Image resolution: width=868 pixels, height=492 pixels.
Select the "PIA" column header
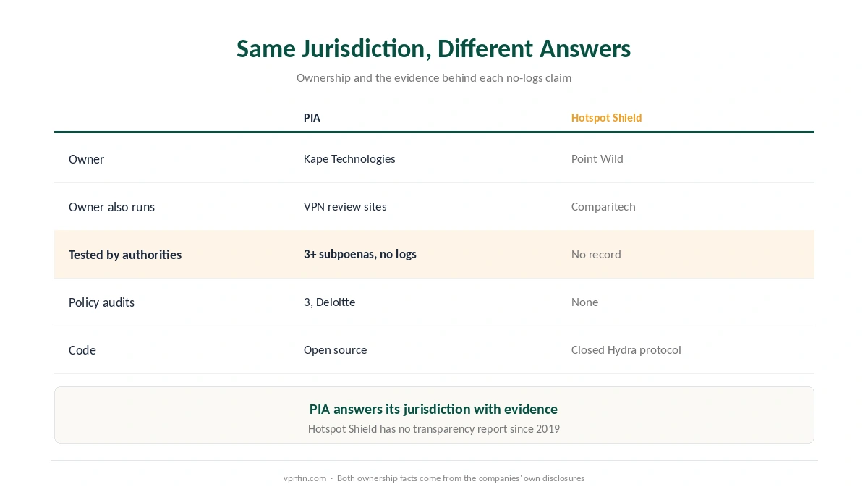312,117
